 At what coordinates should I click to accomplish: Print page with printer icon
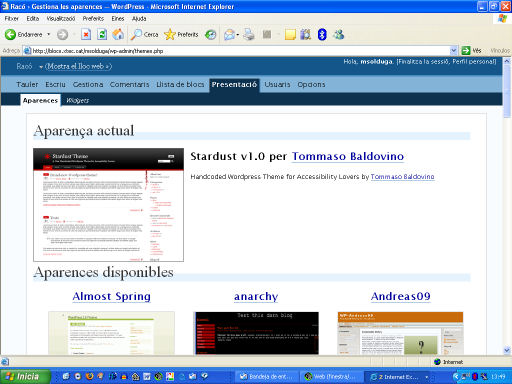tap(249, 34)
